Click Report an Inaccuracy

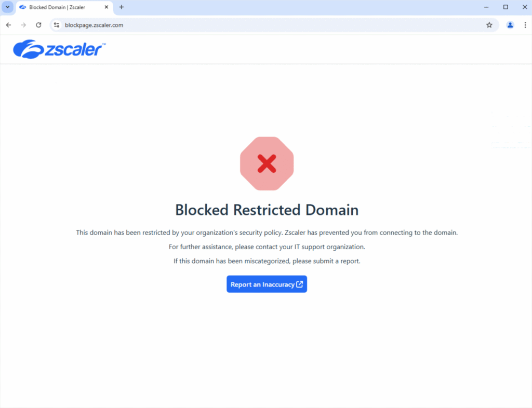tap(267, 284)
